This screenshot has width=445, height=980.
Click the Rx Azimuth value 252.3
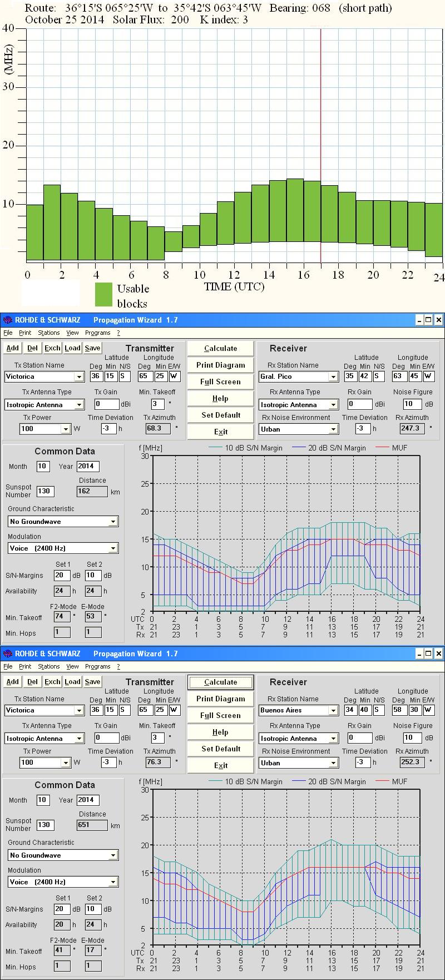(x=412, y=763)
